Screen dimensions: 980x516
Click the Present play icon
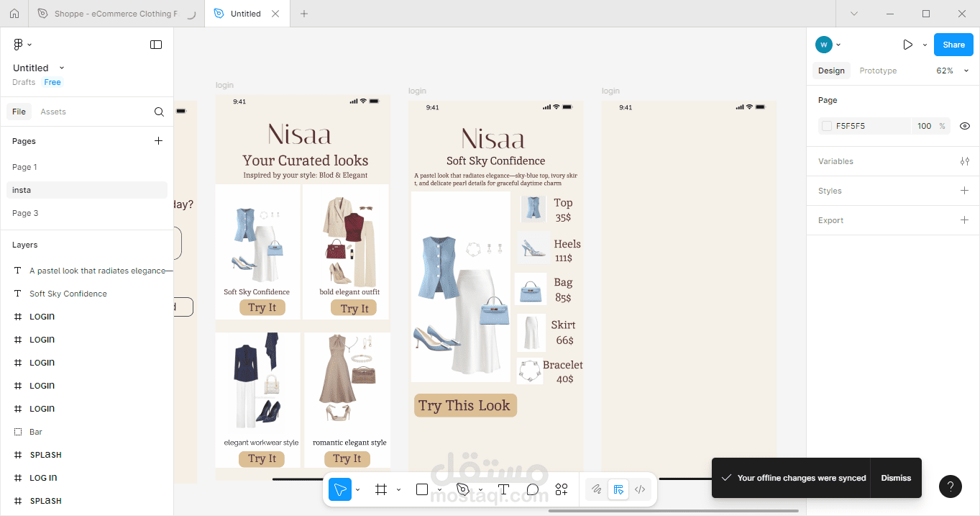[x=907, y=45]
